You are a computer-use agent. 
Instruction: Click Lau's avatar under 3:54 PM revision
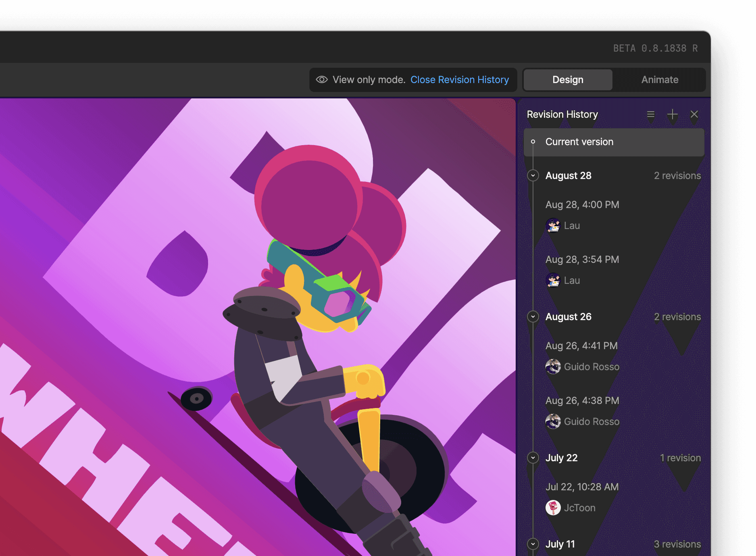pos(553,280)
